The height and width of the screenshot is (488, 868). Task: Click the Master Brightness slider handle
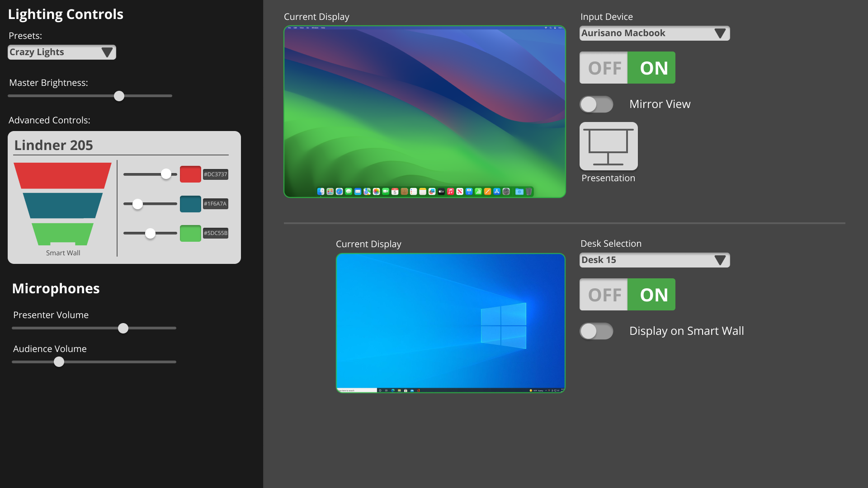click(119, 96)
